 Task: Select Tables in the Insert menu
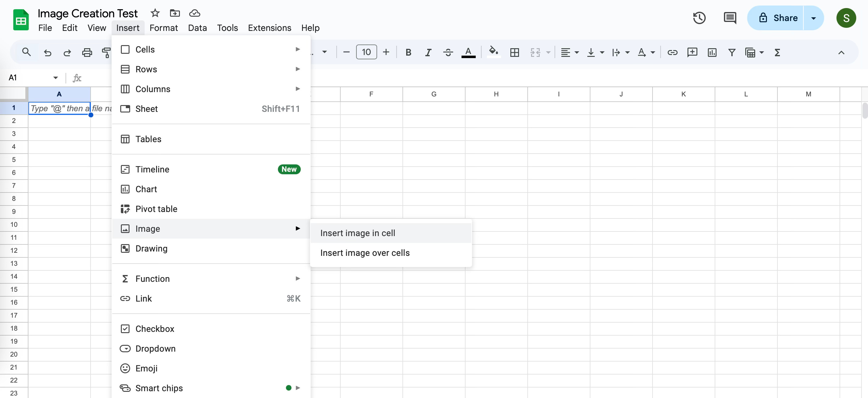(211, 139)
